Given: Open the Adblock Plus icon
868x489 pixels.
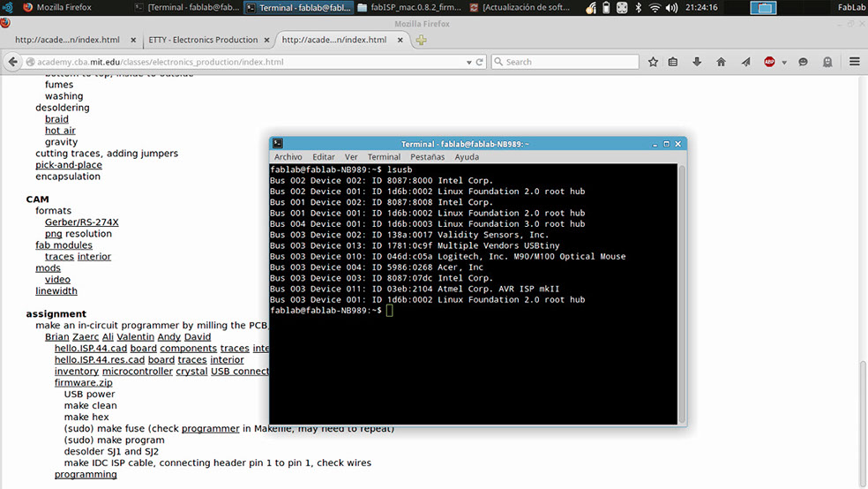Looking at the screenshot, I should (x=769, y=62).
